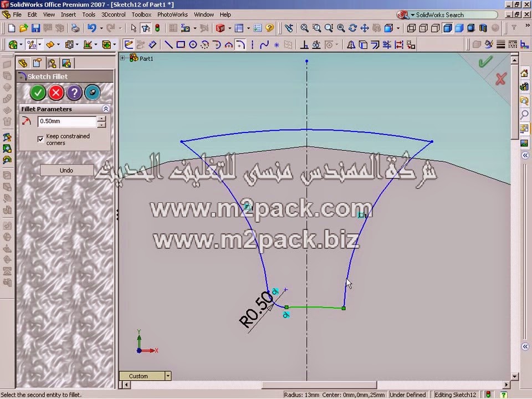The image size is (532, 399).
Task: Activate Zoom to Fit
Action: coord(304,28)
